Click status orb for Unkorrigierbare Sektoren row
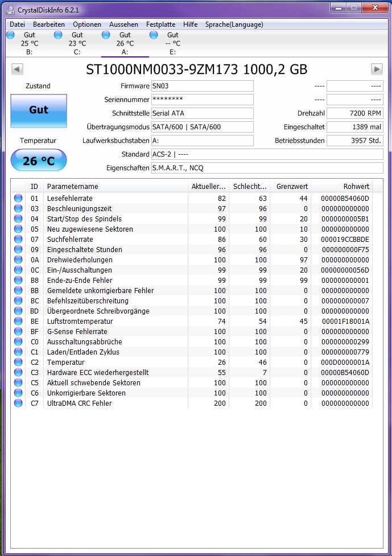The height and width of the screenshot is (556, 392). pos(18,393)
